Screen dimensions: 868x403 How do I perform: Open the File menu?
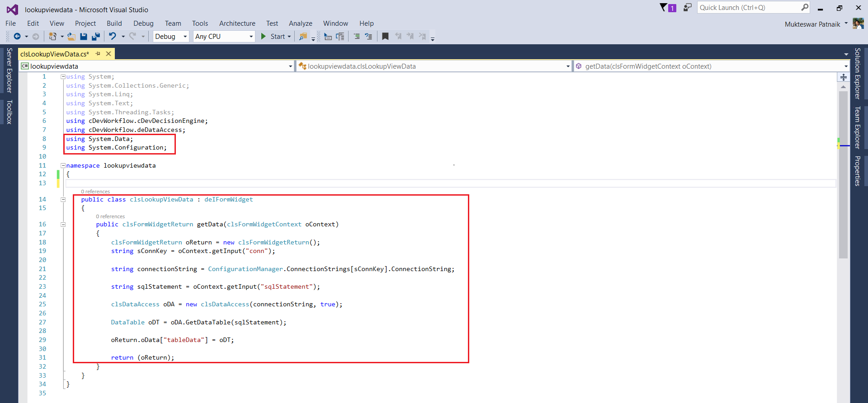11,23
